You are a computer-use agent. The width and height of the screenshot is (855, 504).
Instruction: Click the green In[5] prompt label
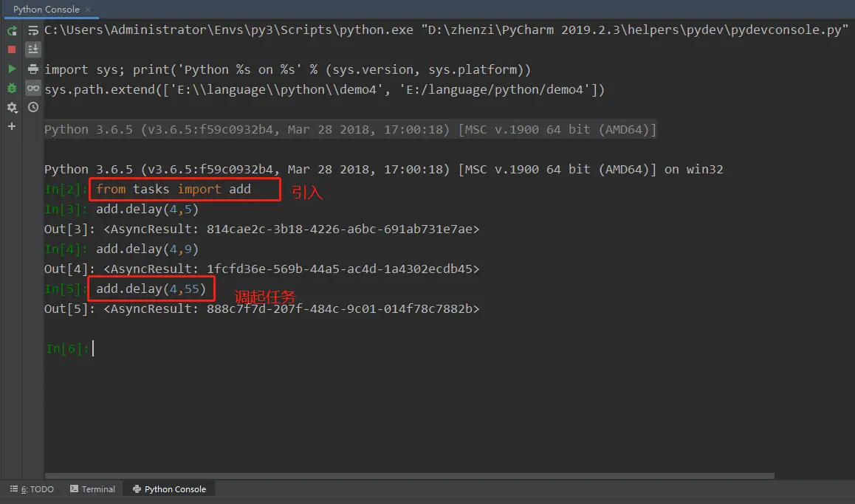(66, 289)
